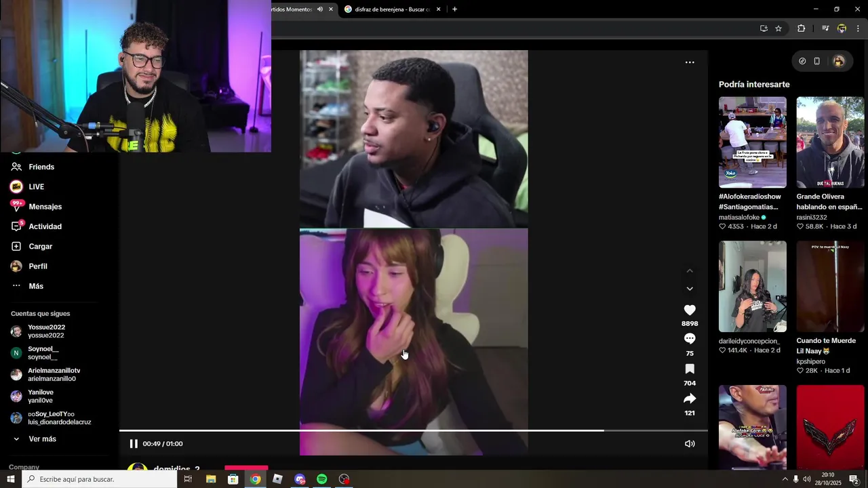The height and width of the screenshot is (488, 868).
Task: Open the TikTok coins icon top right
Action: click(x=802, y=61)
